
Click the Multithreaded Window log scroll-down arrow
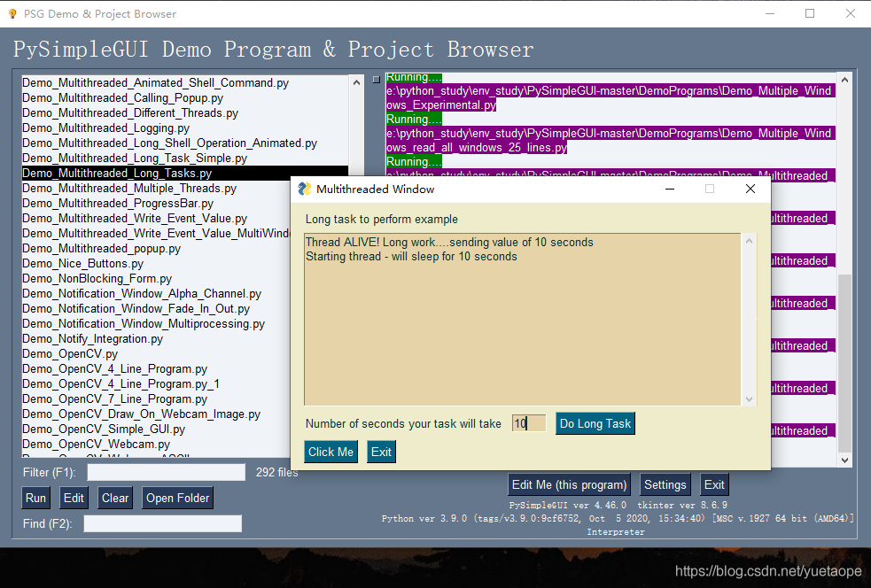[x=749, y=398]
